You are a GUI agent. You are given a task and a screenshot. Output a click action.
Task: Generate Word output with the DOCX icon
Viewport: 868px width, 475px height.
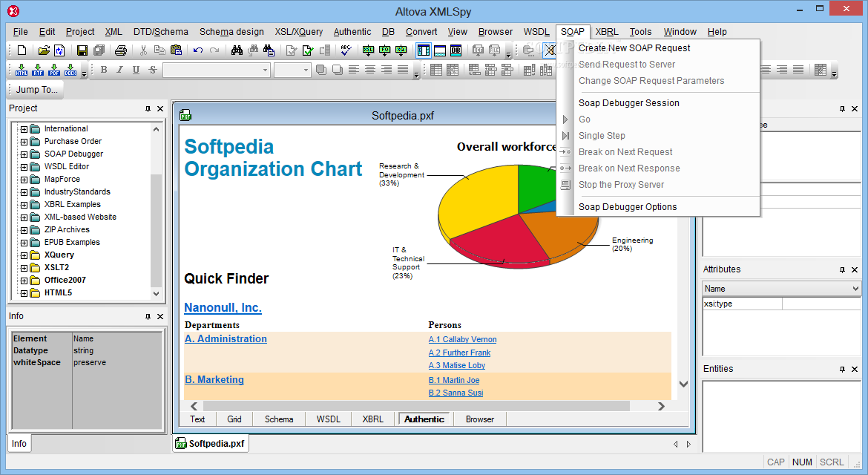click(x=70, y=69)
